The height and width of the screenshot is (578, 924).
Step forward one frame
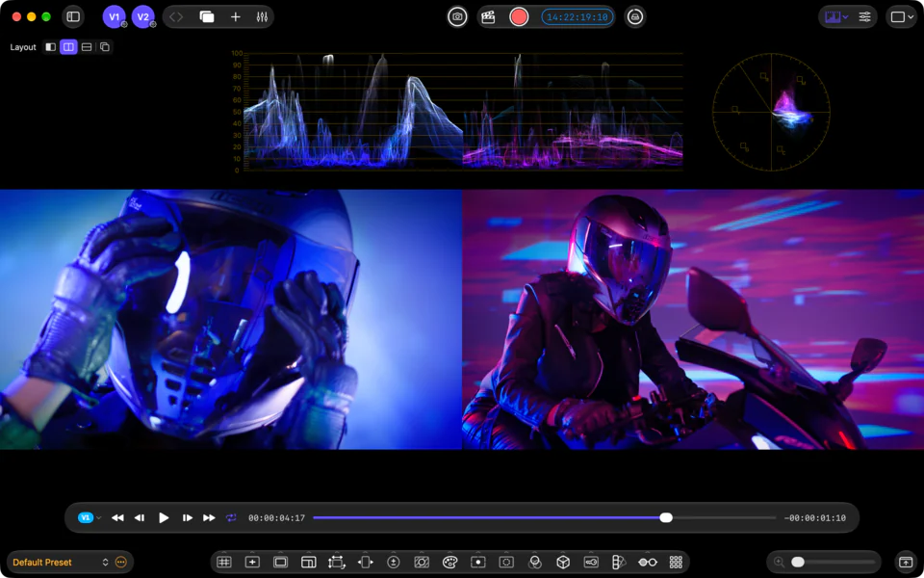click(188, 518)
